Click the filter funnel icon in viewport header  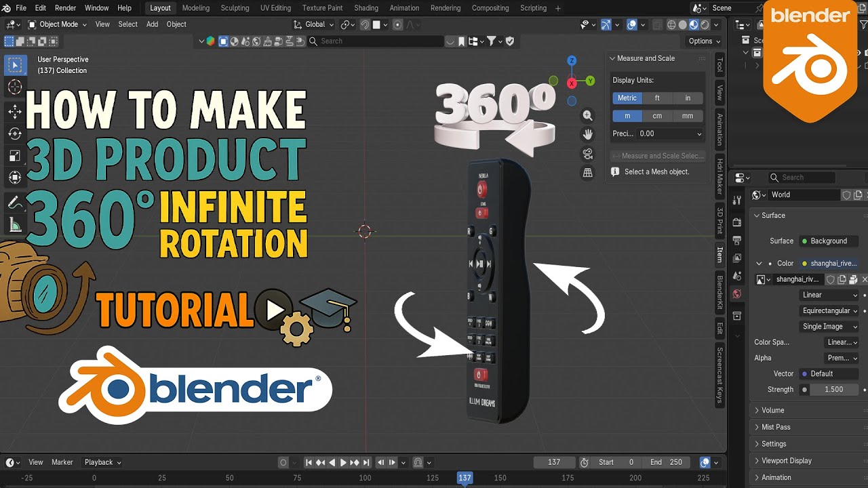coord(491,41)
